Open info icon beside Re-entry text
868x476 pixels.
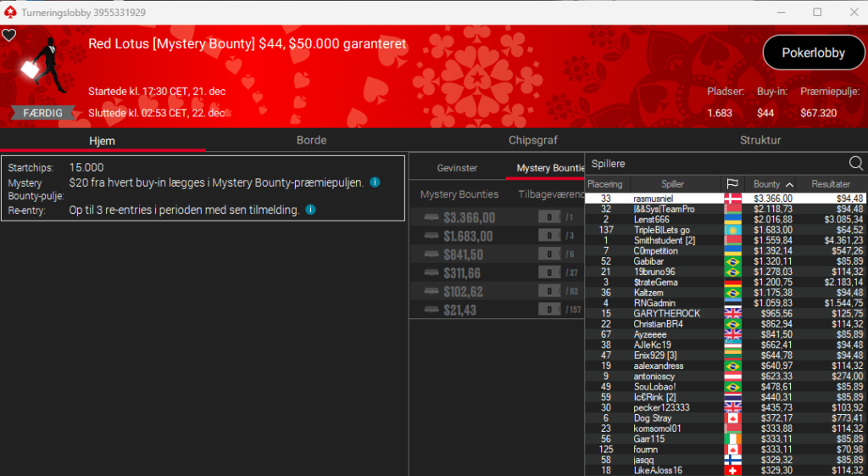click(x=310, y=210)
